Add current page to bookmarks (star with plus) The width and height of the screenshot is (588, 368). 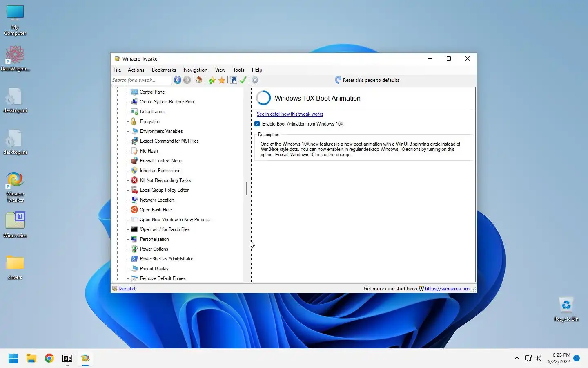pos(212,80)
